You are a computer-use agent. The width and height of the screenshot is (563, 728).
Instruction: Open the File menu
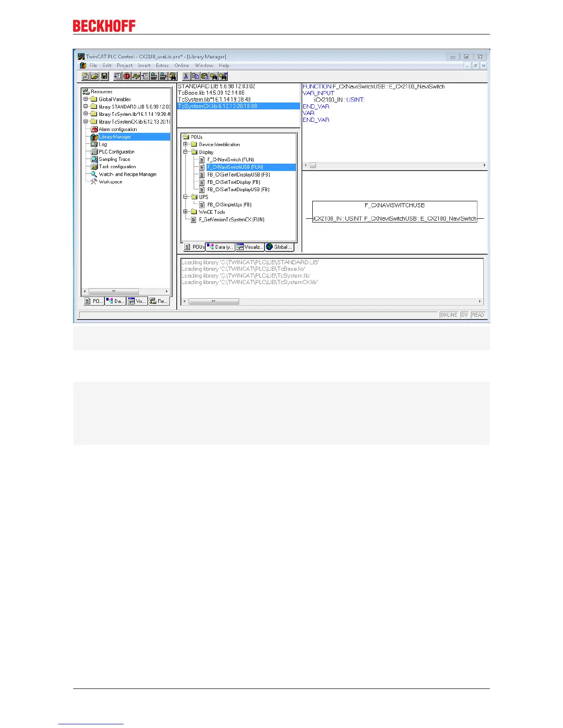click(93, 66)
